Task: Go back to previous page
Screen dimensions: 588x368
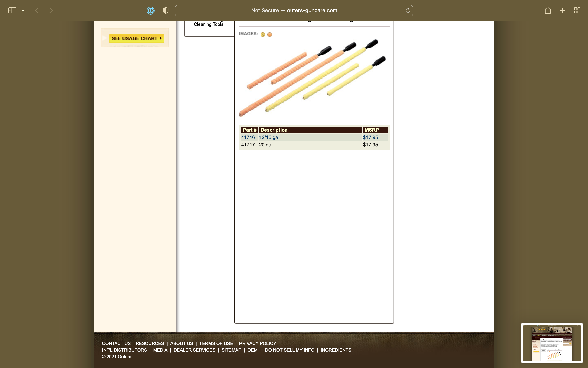Action: (37, 10)
